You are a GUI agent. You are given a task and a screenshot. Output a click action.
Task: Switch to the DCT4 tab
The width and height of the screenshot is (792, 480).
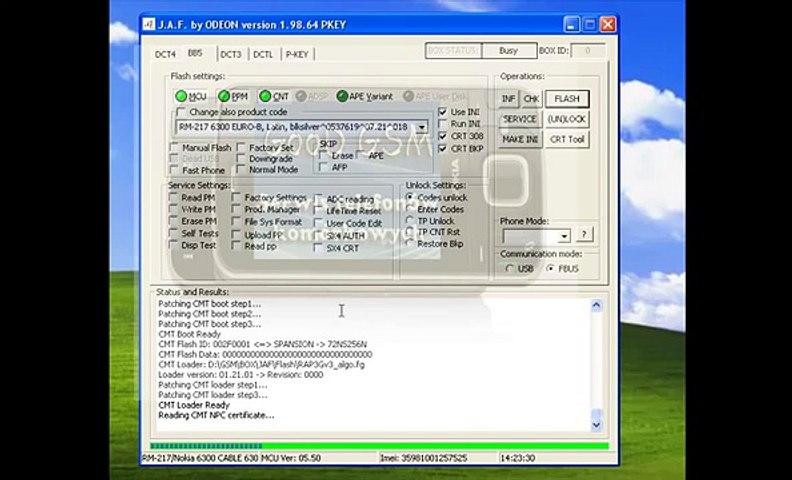click(x=165, y=54)
